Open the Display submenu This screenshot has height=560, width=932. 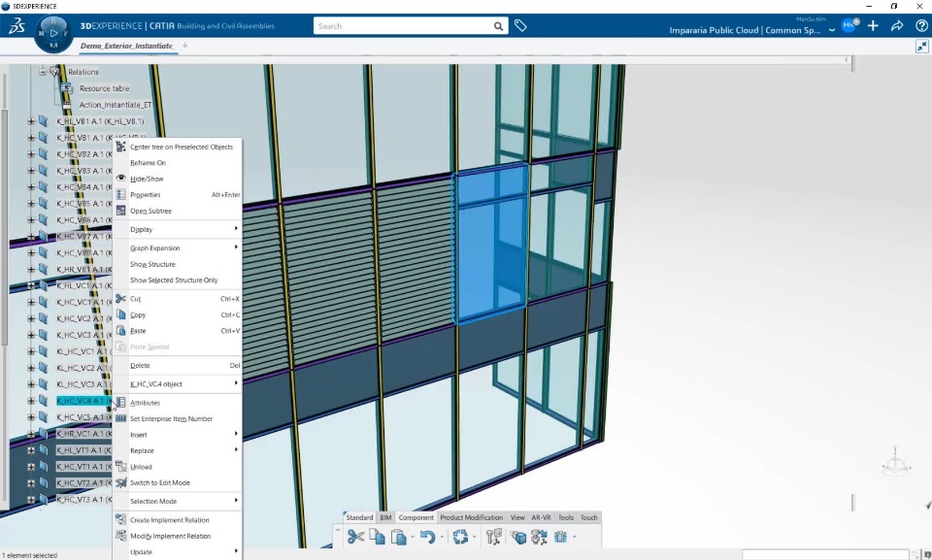177,229
